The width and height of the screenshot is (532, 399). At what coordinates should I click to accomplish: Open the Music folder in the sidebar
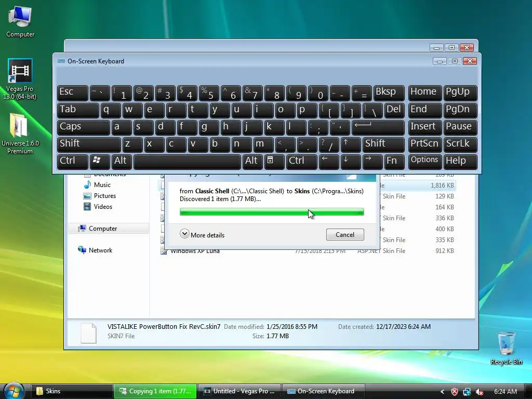(97, 185)
